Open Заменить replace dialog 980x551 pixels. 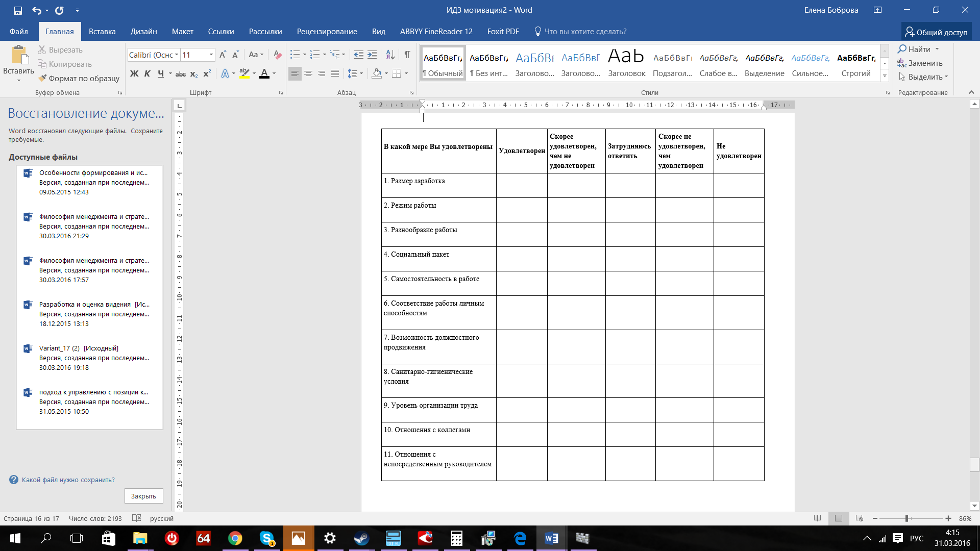[x=920, y=63]
